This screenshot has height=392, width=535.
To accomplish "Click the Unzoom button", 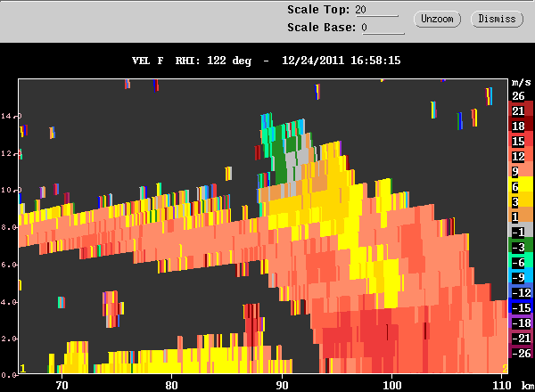I will click(x=437, y=19).
